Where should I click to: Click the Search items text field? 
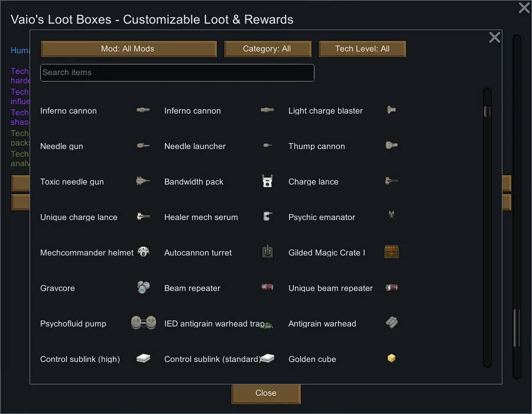pos(177,73)
